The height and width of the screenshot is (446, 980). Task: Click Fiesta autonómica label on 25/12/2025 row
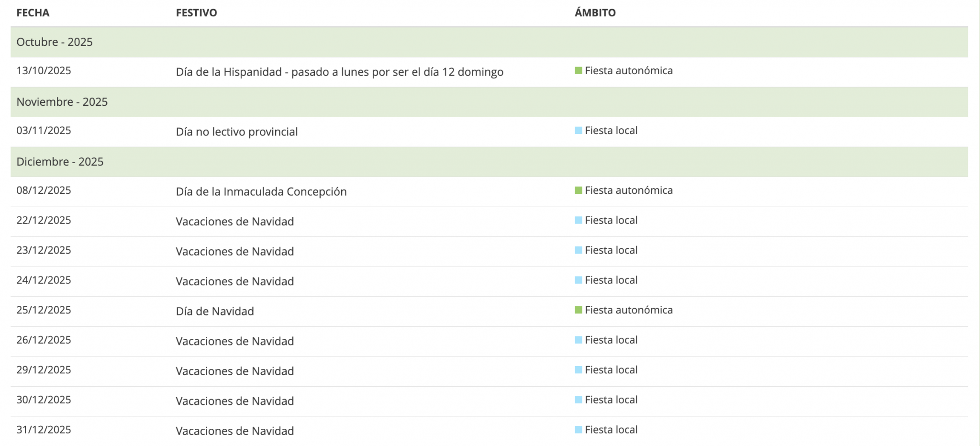(628, 310)
